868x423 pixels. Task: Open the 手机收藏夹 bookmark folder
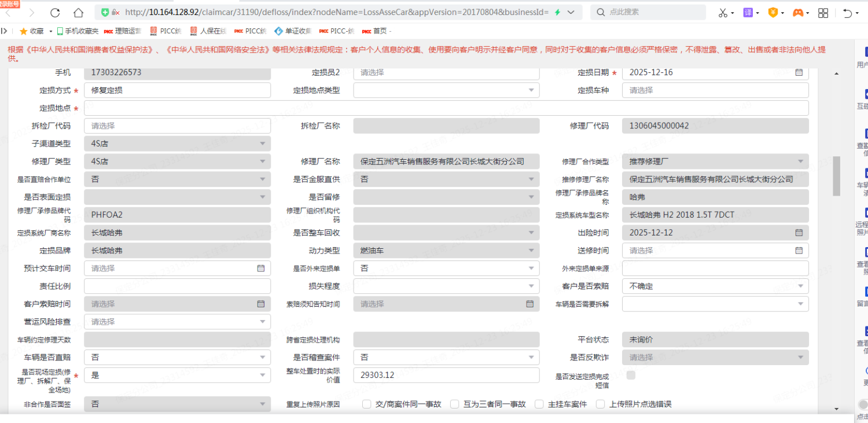point(76,31)
